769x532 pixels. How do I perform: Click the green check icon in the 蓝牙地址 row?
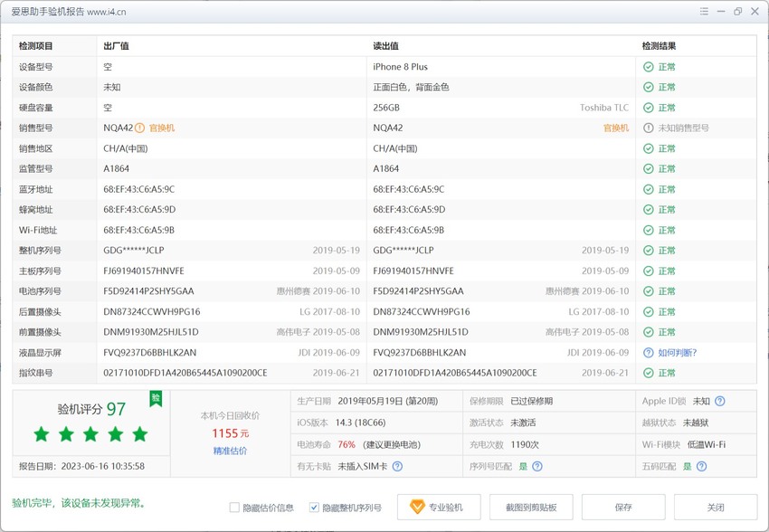click(649, 189)
